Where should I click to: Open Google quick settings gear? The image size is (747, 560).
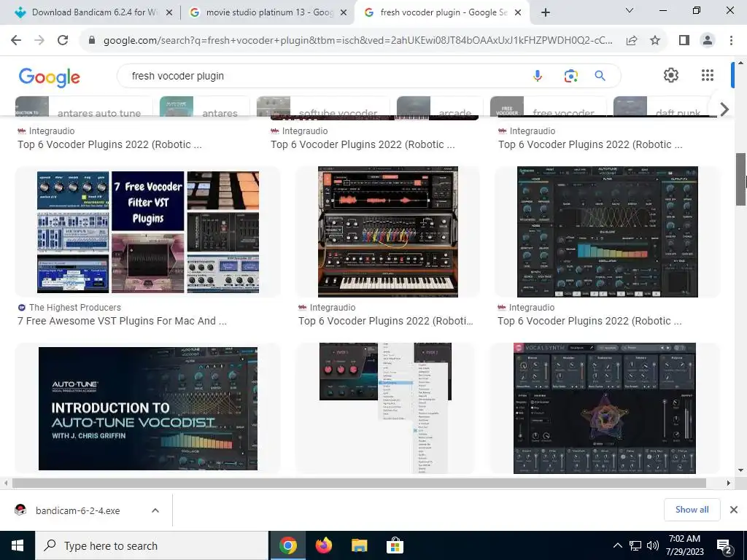click(671, 75)
